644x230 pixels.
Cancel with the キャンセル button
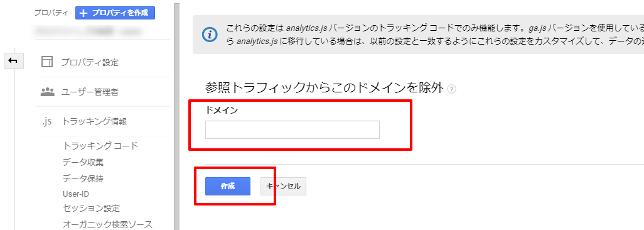(x=283, y=186)
